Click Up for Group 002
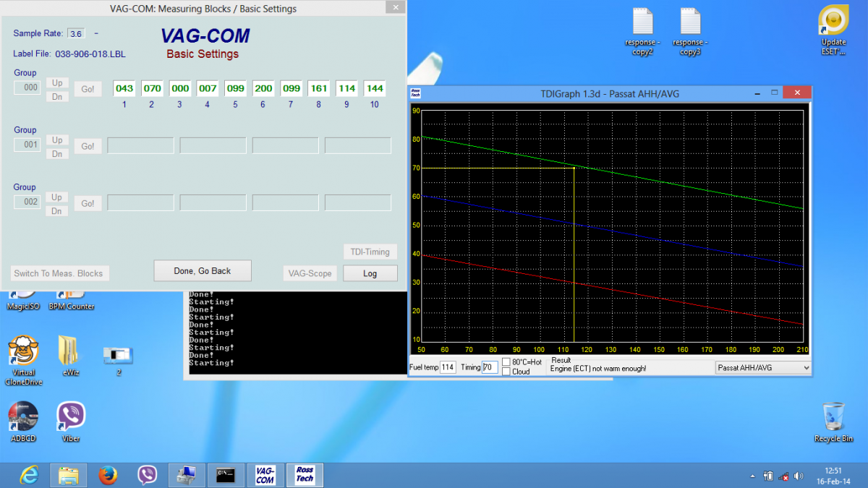This screenshot has width=868, height=488. (x=57, y=197)
